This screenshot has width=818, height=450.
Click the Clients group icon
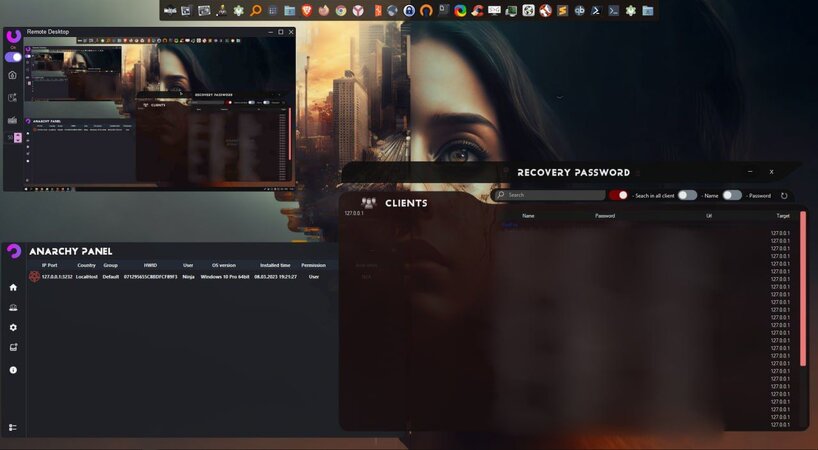pos(368,203)
